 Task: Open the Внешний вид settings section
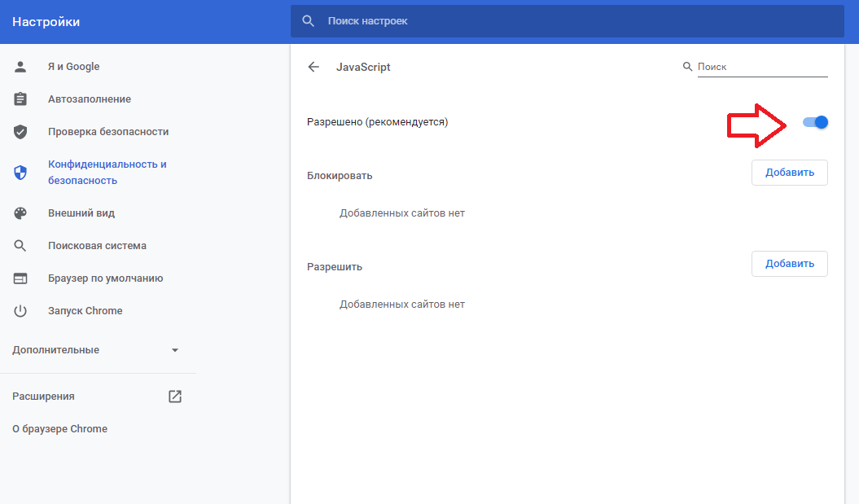tap(81, 213)
